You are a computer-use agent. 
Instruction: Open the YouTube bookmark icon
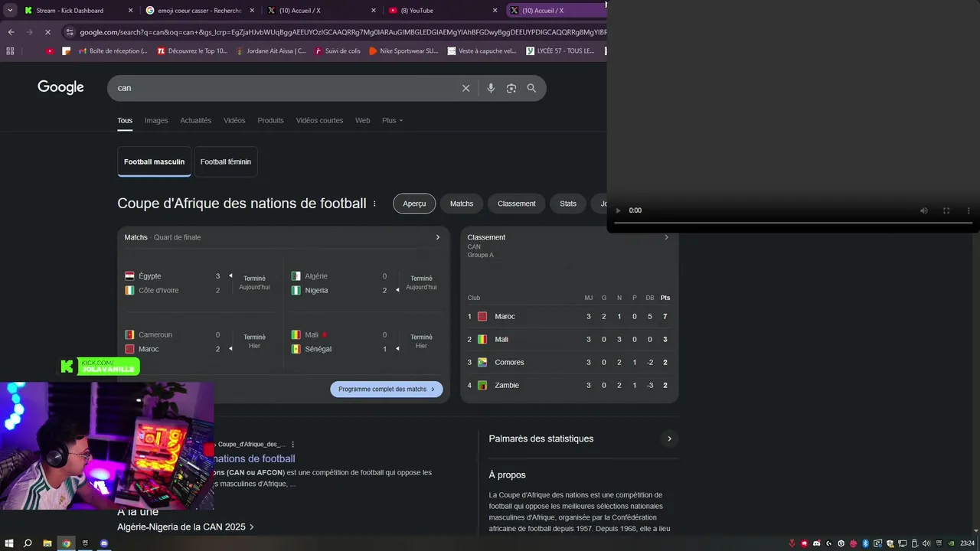[x=50, y=51]
